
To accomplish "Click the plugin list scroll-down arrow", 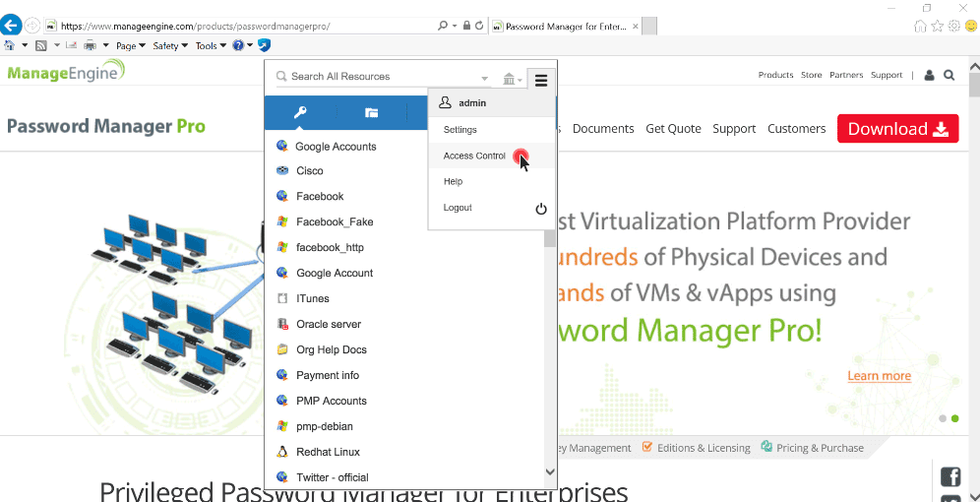I will (549, 472).
